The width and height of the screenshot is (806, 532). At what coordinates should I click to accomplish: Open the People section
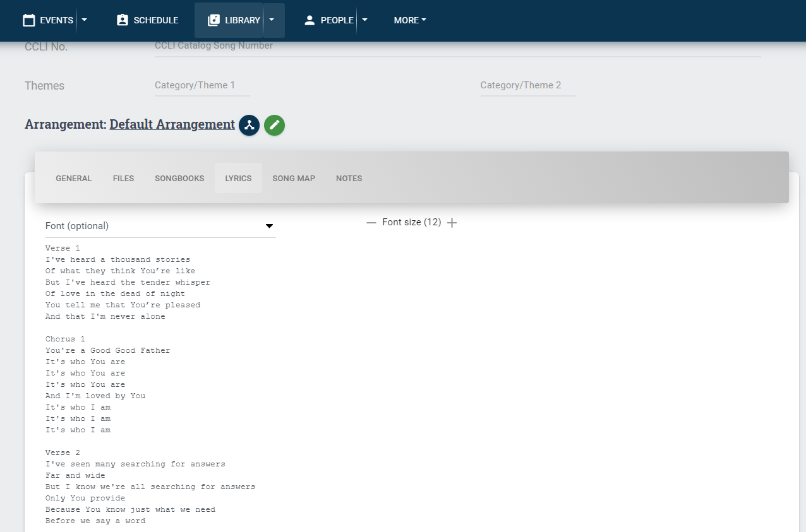click(x=328, y=20)
